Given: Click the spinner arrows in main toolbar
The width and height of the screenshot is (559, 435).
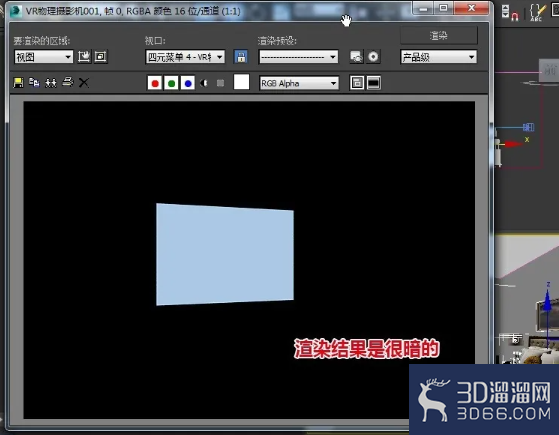Looking at the screenshot, I should point(505,11).
